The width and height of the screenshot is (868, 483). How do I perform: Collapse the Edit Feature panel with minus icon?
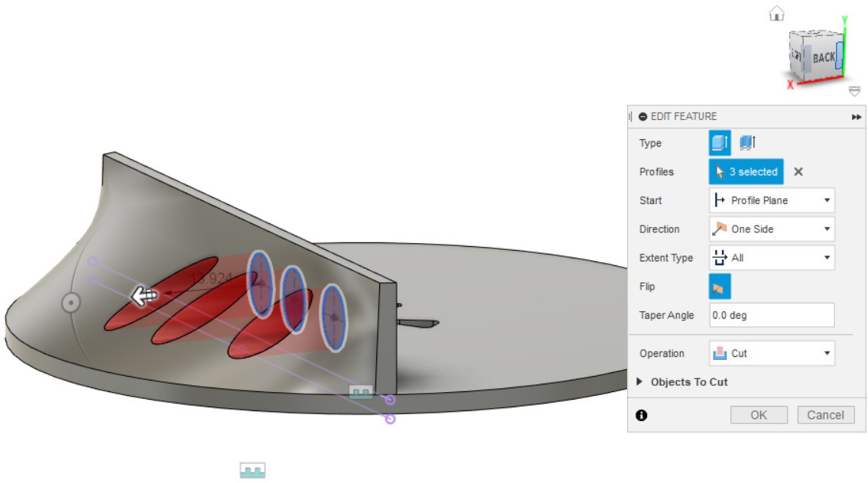coord(643,117)
